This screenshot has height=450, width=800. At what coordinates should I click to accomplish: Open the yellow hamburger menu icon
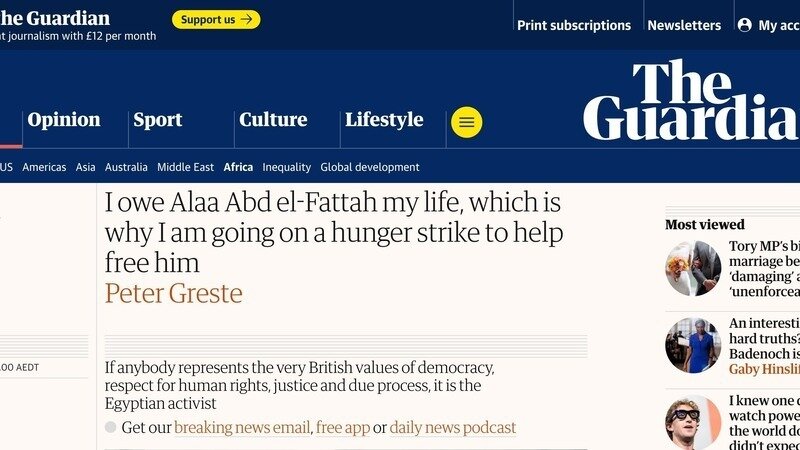pyautogui.click(x=466, y=122)
